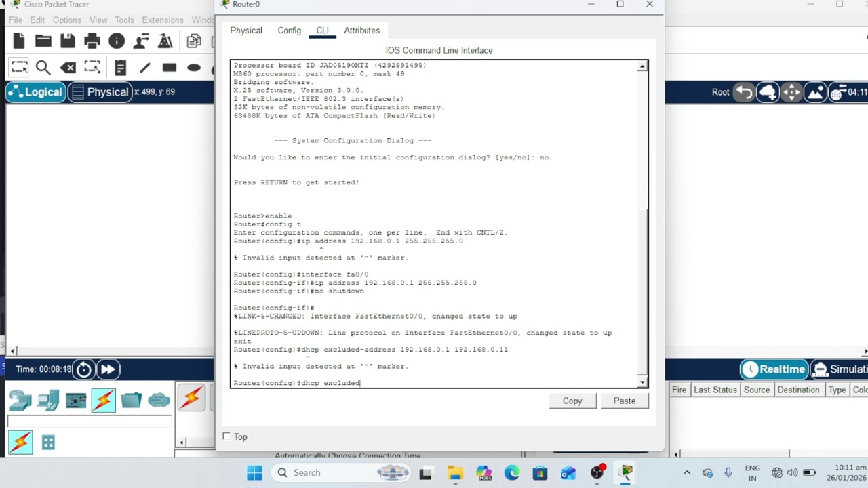This screenshot has width=868, height=488.
Task: Print using the printer icon
Action: coord(92,41)
